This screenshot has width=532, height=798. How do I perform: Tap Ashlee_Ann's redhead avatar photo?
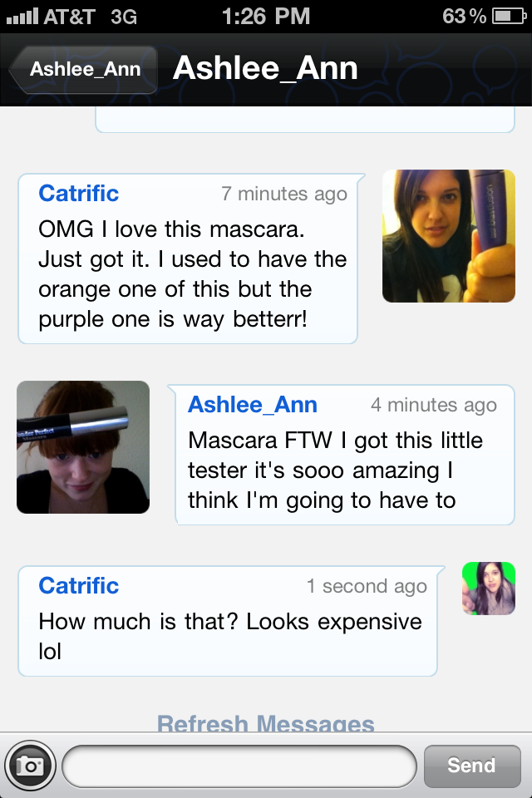click(x=82, y=447)
